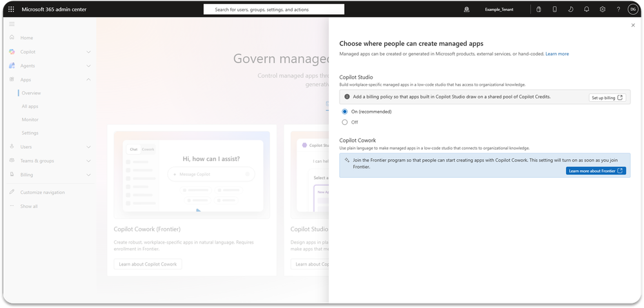
Task: Click the sparkle icon in Frontier banner
Action: coord(347,160)
